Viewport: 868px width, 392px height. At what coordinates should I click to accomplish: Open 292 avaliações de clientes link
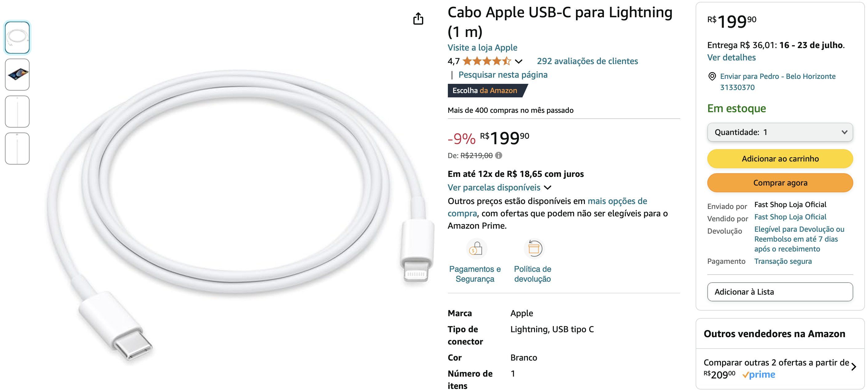pos(587,61)
